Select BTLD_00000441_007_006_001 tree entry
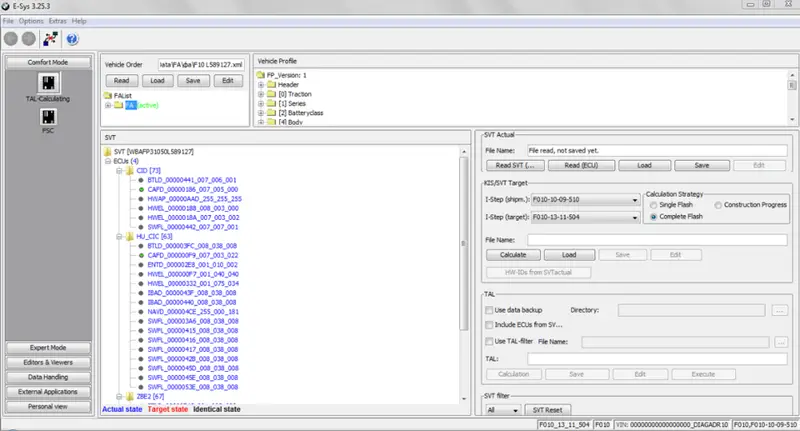800x431 pixels. click(192, 180)
